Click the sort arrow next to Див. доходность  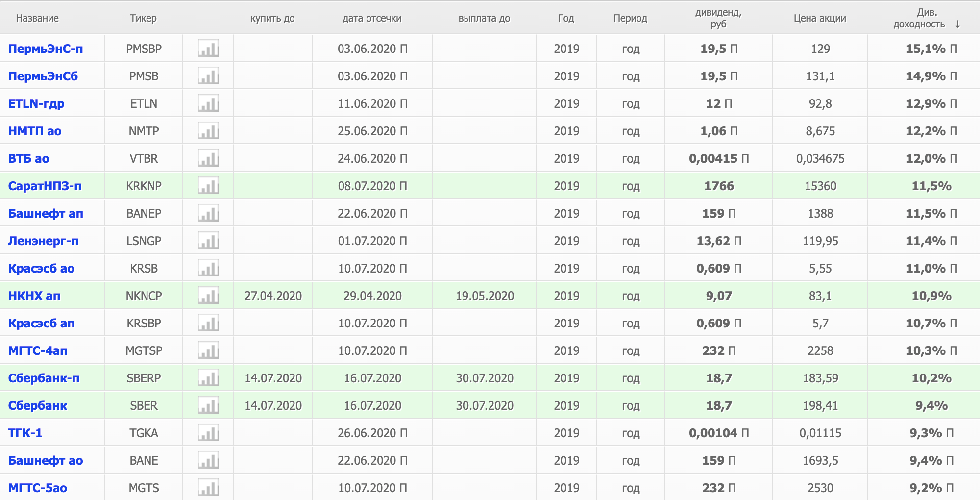958,24
